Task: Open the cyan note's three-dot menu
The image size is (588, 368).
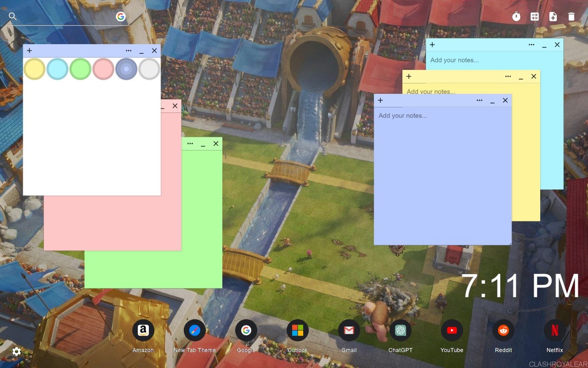Action: 531,45
